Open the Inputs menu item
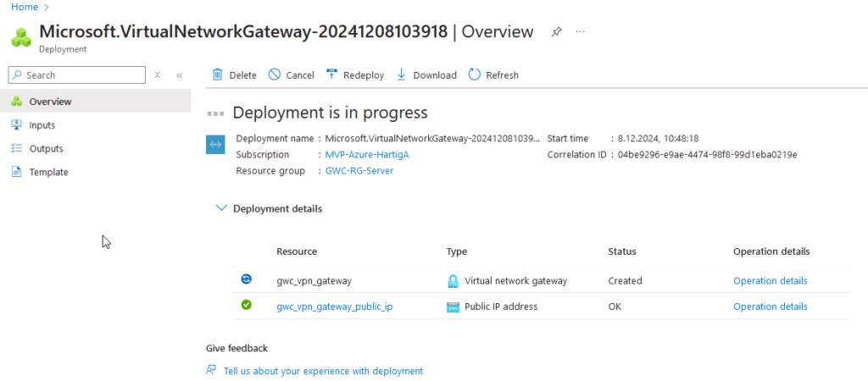 click(x=95, y=125)
